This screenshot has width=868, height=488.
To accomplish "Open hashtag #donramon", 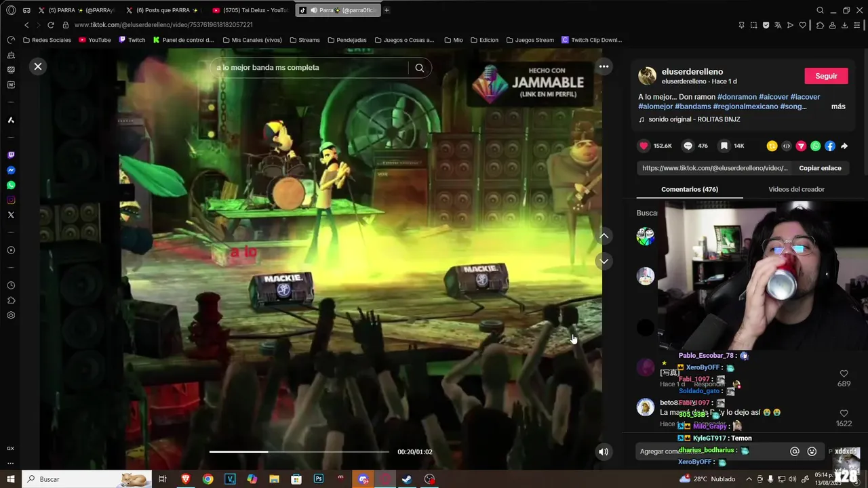I will point(736,97).
